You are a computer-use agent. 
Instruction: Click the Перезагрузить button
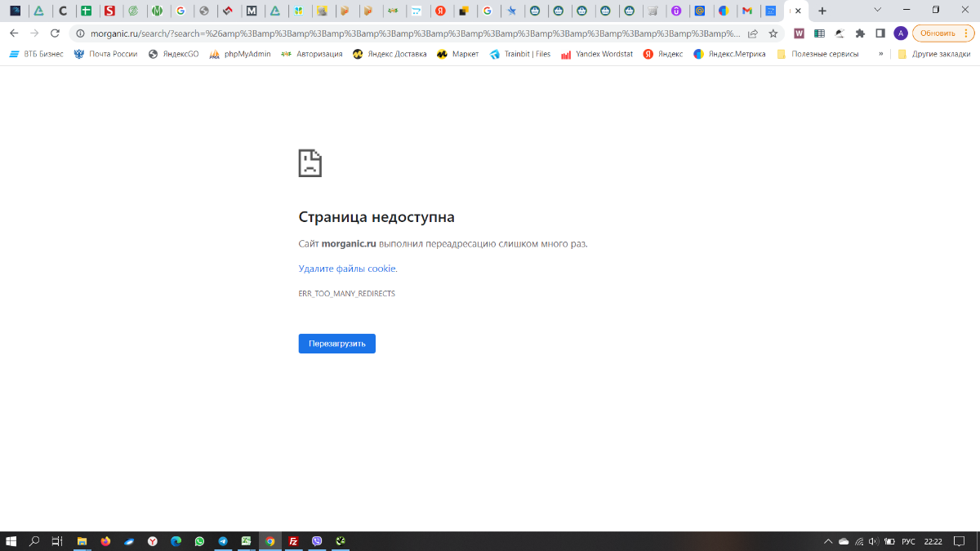(x=336, y=344)
